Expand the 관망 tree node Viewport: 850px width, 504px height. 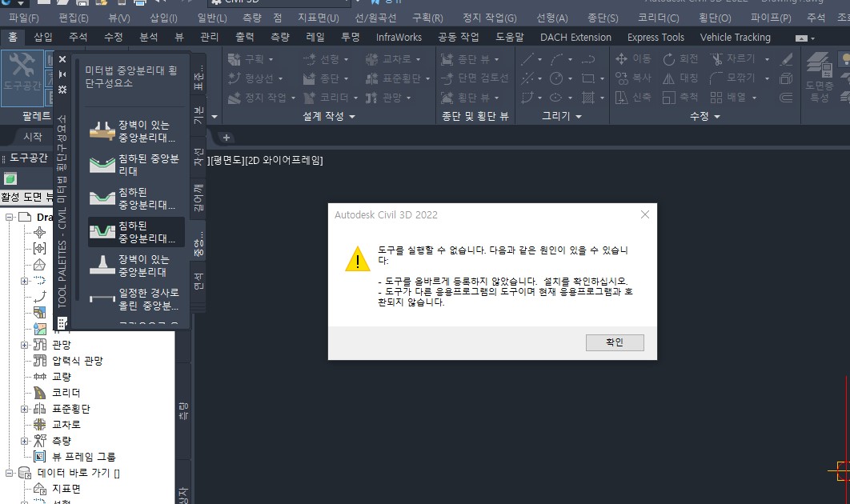tap(25, 345)
